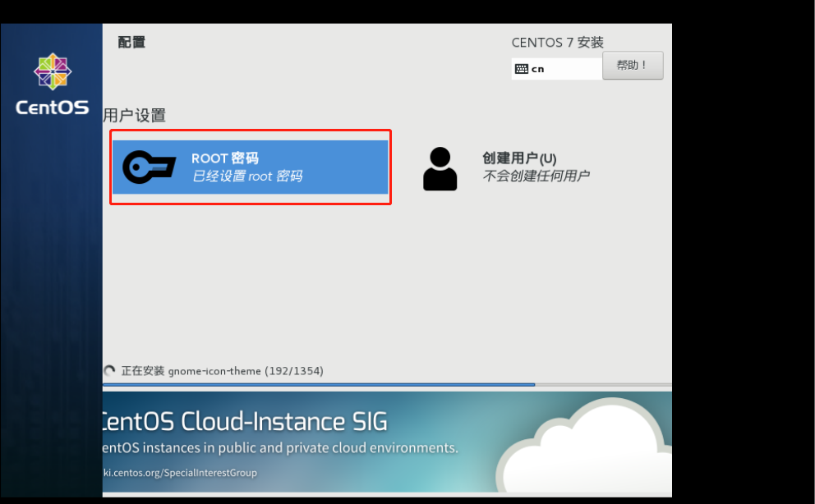Click the installation progress bar
Viewport: 815px width, 504px height.
point(387,385)
